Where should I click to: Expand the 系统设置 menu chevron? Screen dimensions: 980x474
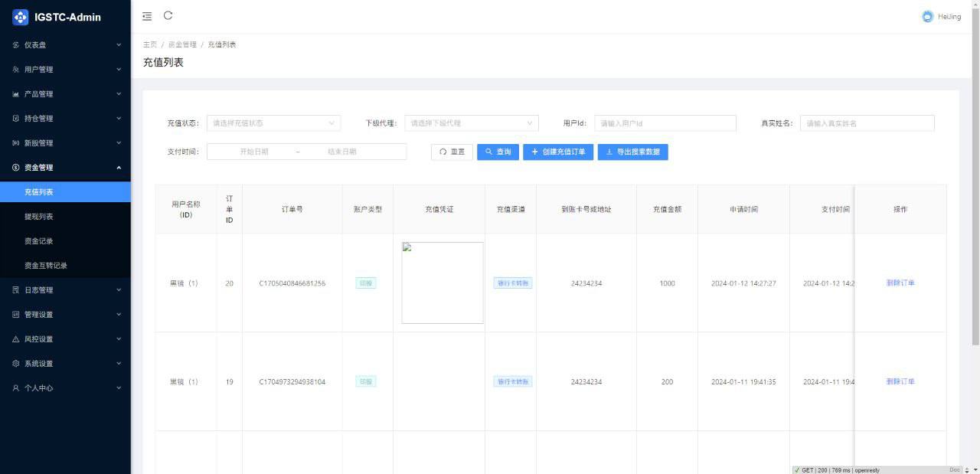point(119,364)
